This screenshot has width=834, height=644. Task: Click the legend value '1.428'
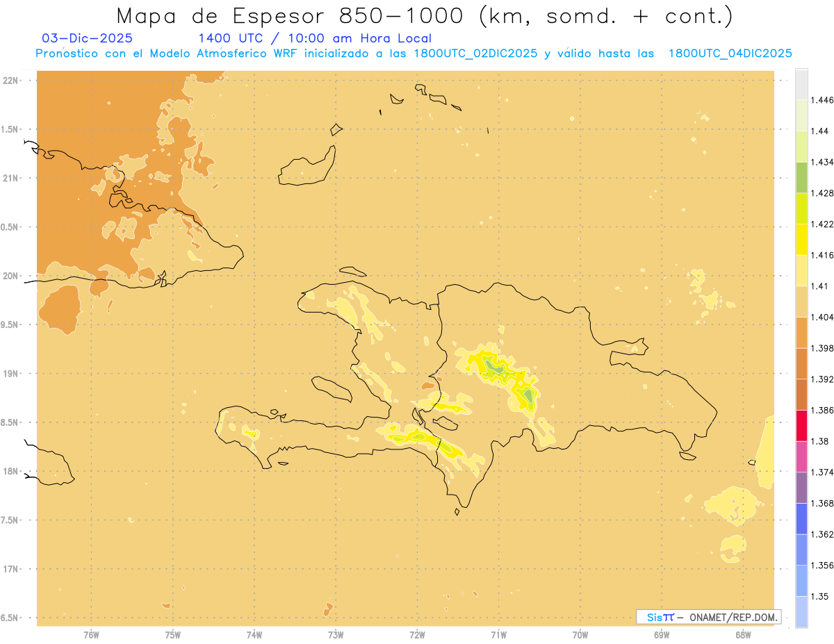tap(823, 192)
